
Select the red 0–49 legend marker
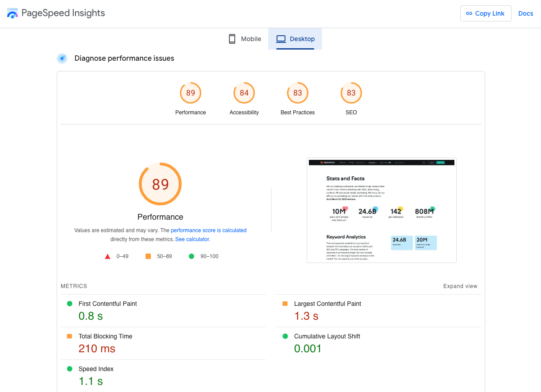[x=107, y=256]
